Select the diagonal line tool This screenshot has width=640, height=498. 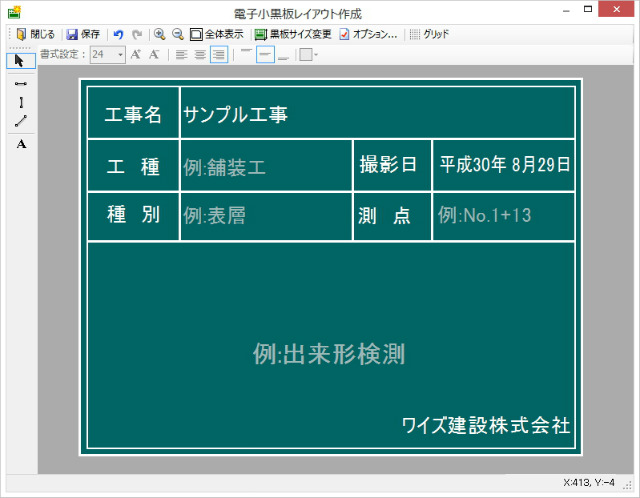click(x=21, y=121)
